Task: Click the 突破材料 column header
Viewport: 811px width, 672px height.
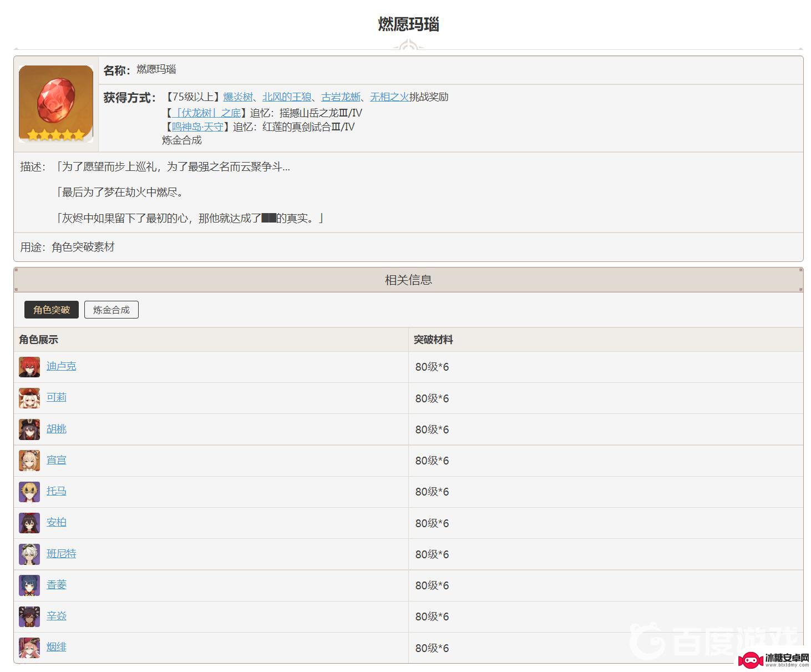Action: 433,340
